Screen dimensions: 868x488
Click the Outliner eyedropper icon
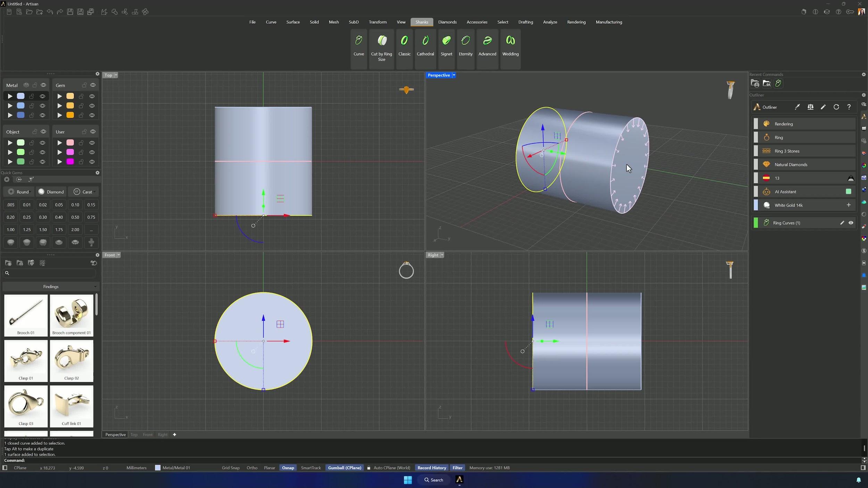797,107
